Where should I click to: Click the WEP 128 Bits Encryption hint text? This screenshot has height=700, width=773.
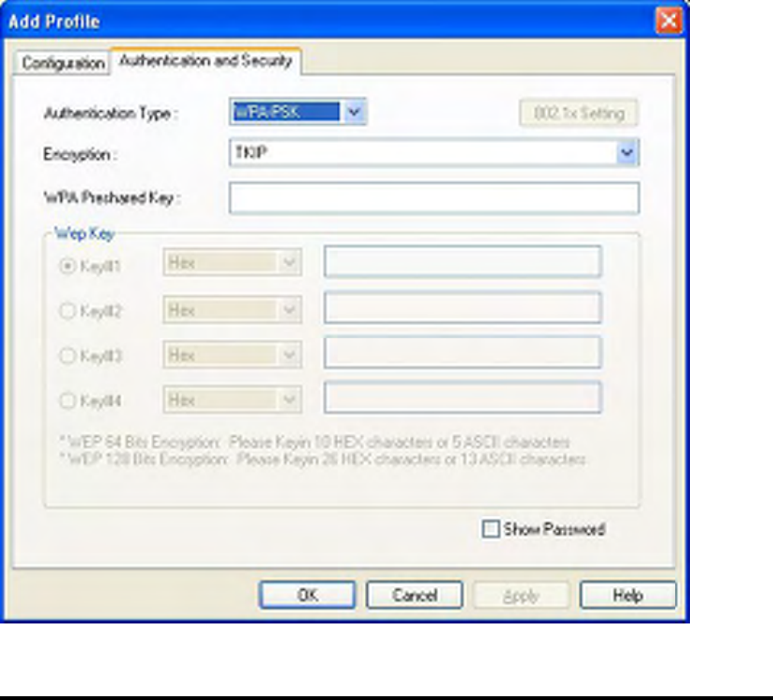click(323, 459)
